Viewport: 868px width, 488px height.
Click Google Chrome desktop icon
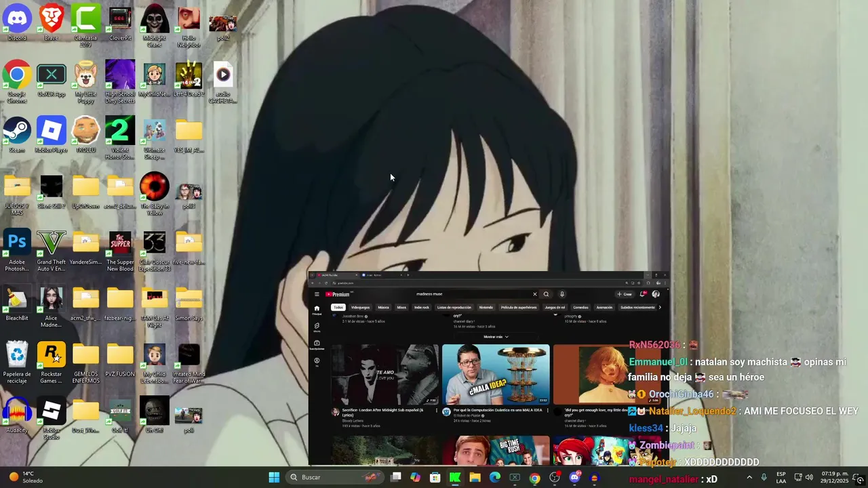[17, 82]
